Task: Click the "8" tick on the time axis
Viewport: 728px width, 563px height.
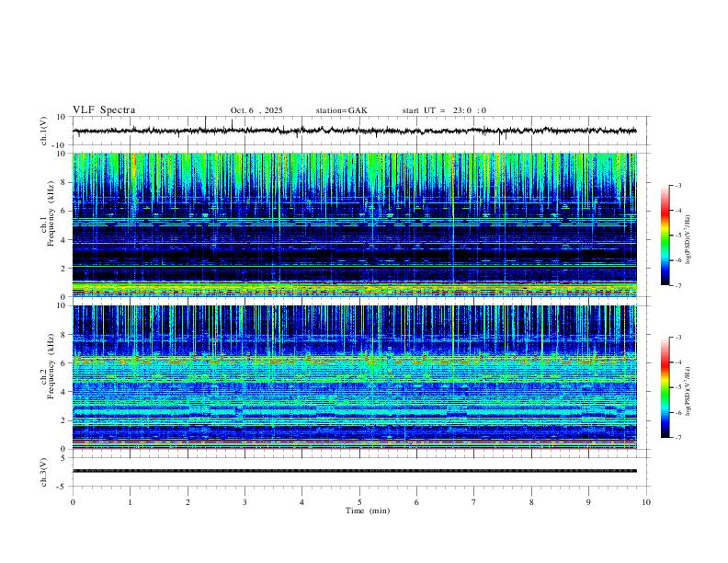Action: coord(531,502)
